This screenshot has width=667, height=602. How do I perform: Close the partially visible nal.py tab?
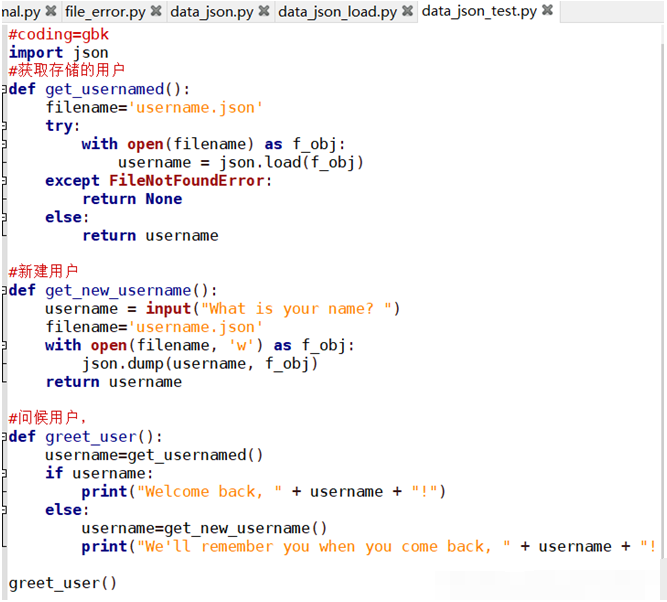pos(51,11)
